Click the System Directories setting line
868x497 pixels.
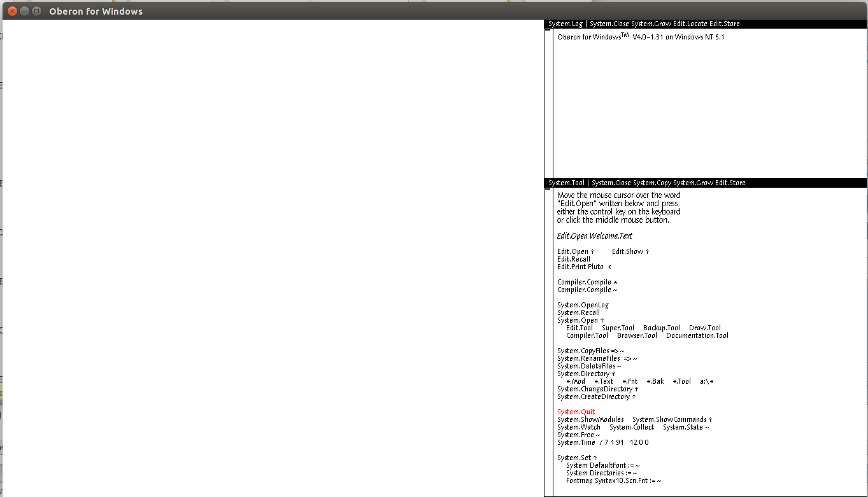click(601, 473)
